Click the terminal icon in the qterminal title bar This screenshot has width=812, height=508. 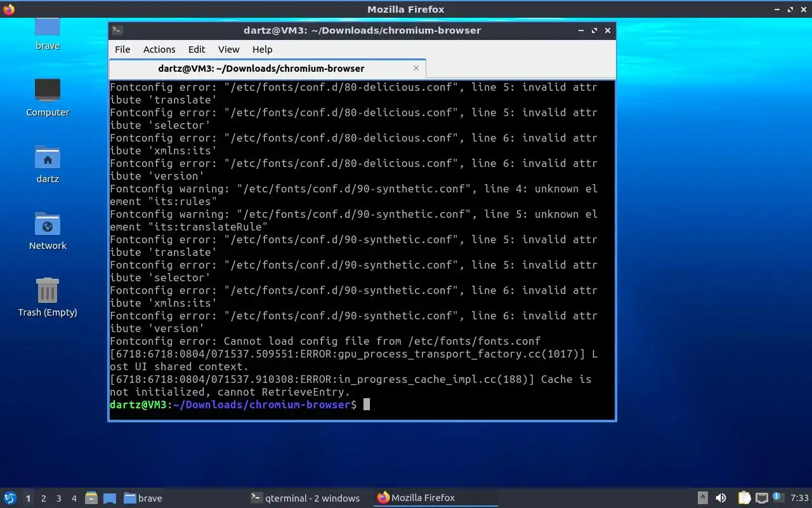(117, 30)
